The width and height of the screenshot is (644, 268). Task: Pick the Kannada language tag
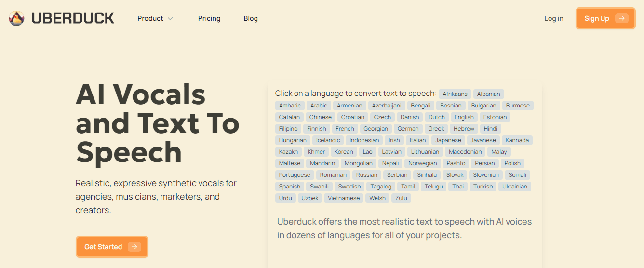[x=517, y=140]
